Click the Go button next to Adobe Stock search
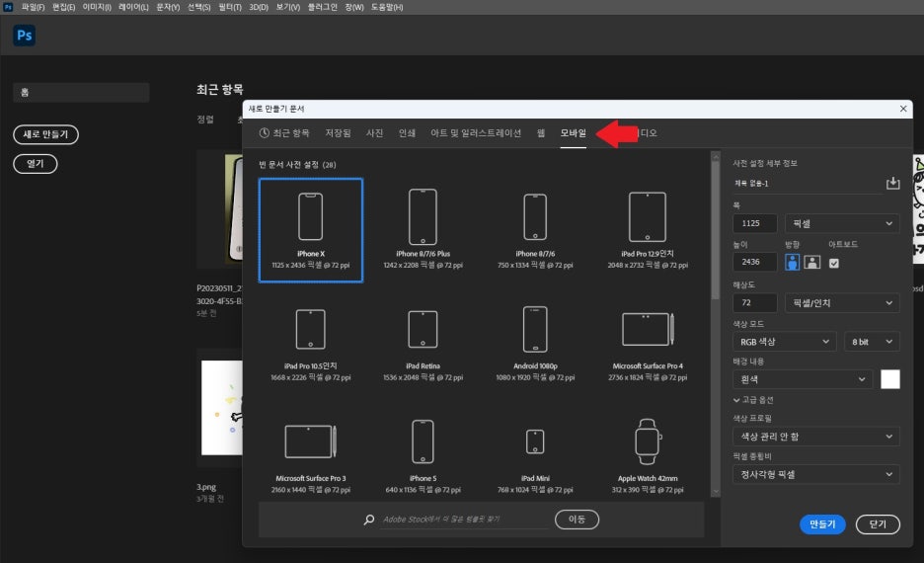924x563 pixels. point(577,520)
